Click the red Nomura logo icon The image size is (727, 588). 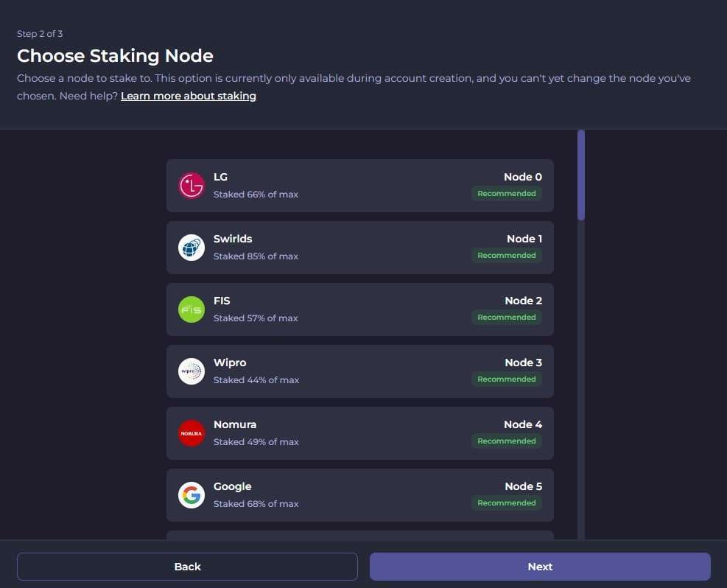click(192, 433)
